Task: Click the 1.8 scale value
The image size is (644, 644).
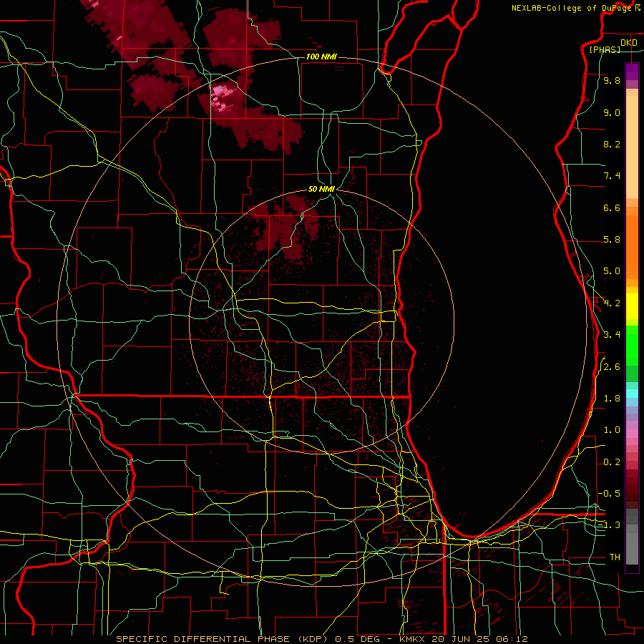Action: [612, 399]
